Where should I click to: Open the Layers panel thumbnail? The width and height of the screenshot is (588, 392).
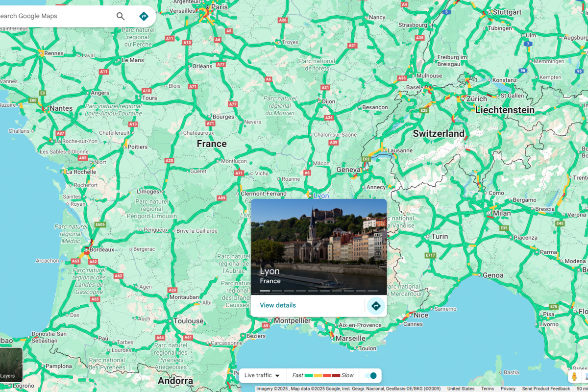[x=10, y=365]
